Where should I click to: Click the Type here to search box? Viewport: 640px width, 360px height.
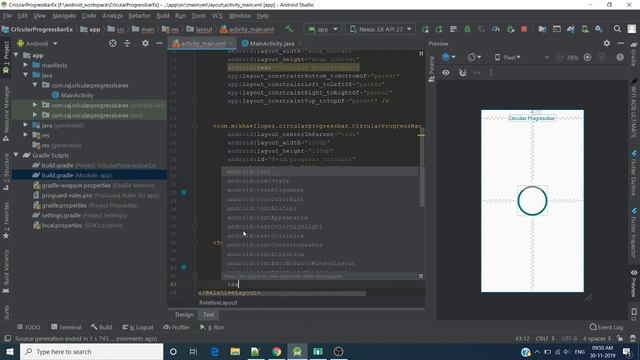tap(91, 351)
